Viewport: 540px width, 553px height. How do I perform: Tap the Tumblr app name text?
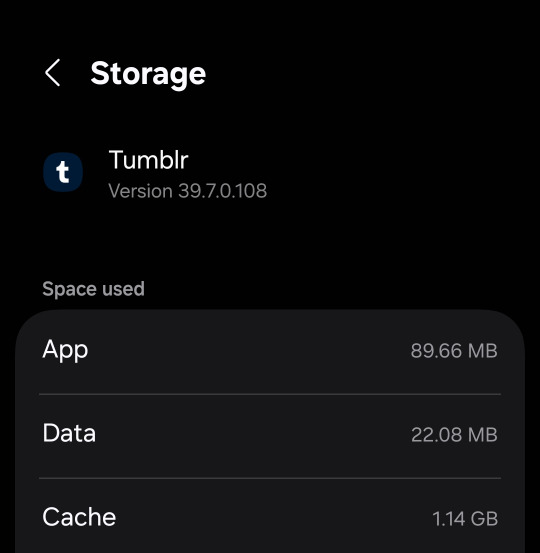click(x=148, y=160)
